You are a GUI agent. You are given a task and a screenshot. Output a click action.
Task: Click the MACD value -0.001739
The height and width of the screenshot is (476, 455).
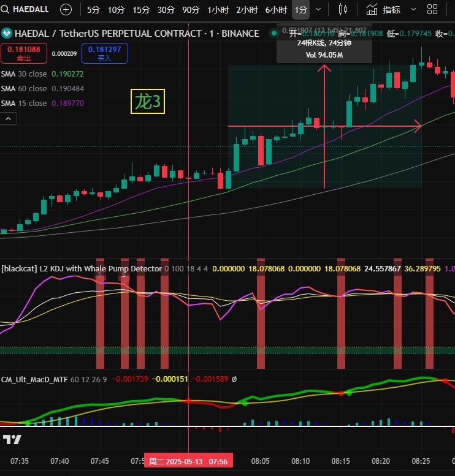click(x=130, y=379)
